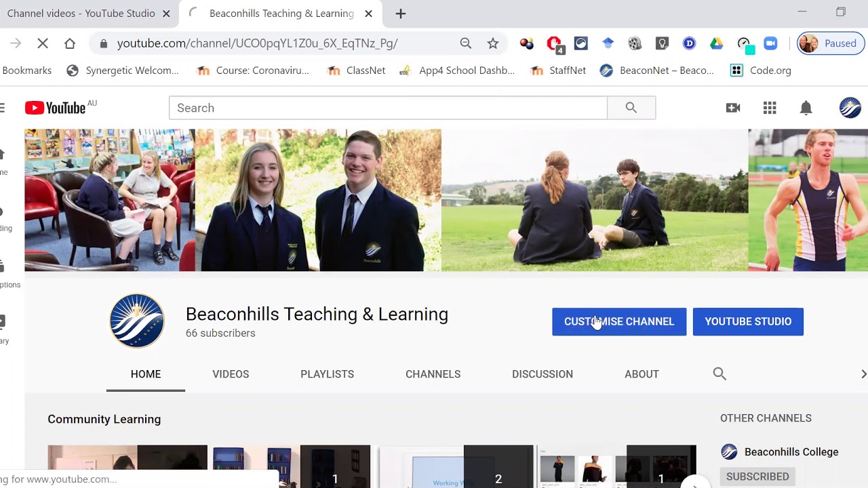This screenshot has width=868, height=488.
Task: Open the Community Learning section heading
Action: pyautogui.click(x=104, y=419)
